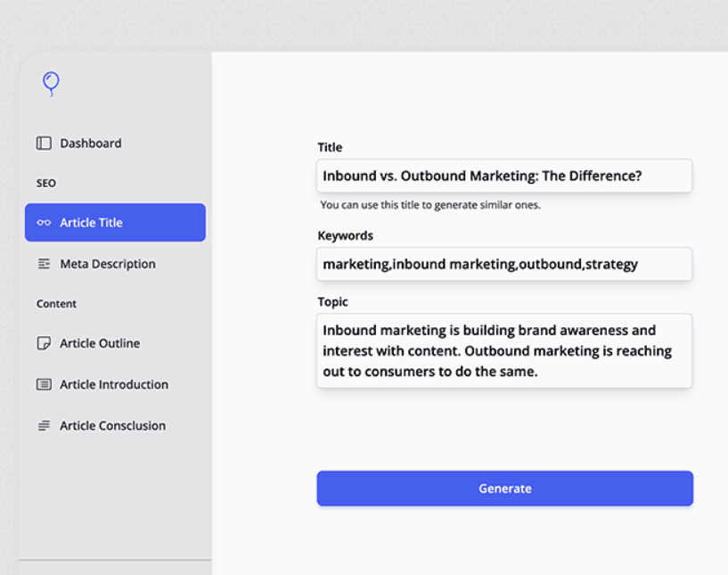Click the Article Introduction icon

coord(44,384)
